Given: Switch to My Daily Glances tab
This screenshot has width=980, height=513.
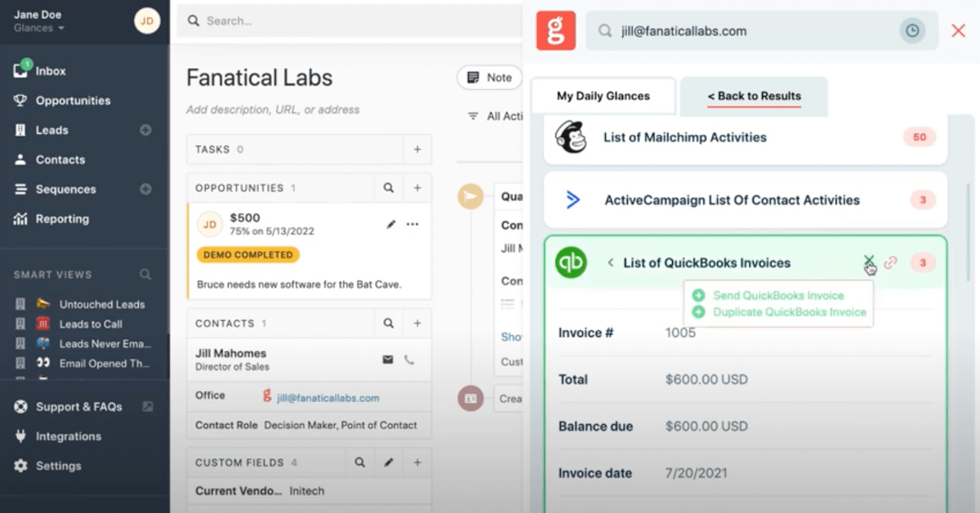Looking at the screenshot, I should click(604, 96).
